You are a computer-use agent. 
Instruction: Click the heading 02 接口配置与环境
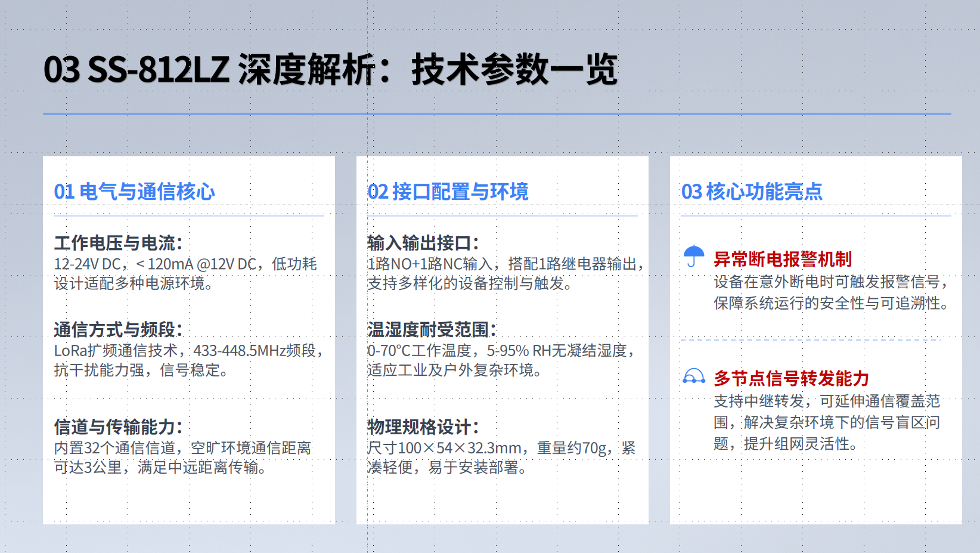(x=448, y=191)
